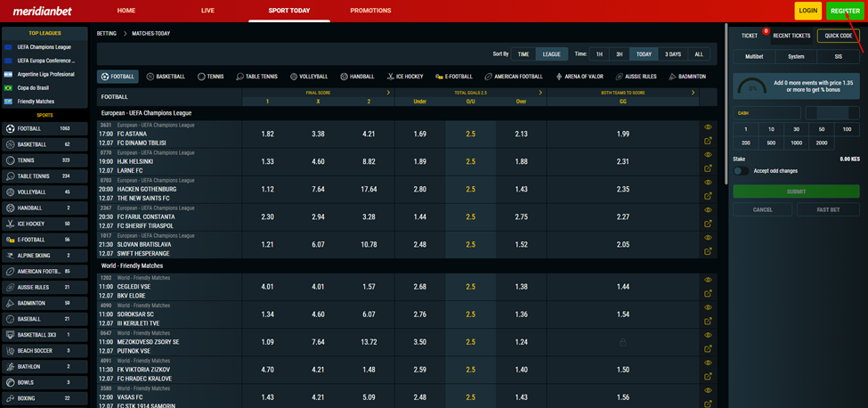Click the bonus percentage gauge
868x408 pixels.
752,87
